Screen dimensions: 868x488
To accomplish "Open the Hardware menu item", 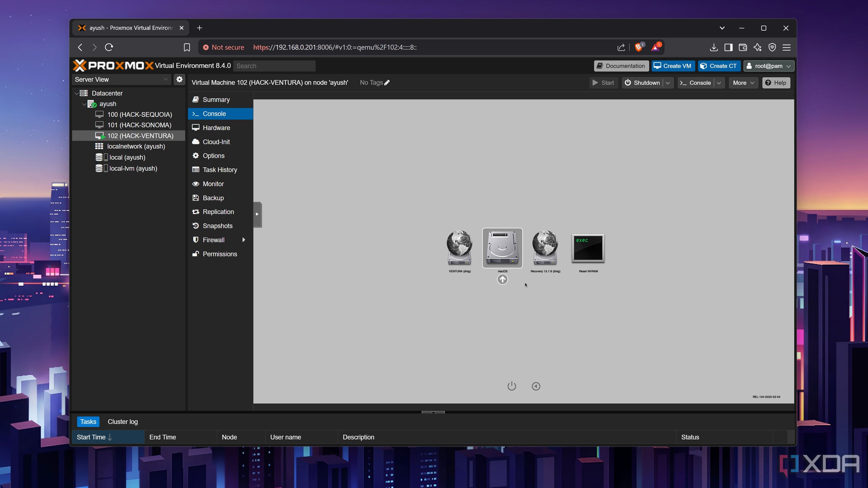I will (220, 128).
